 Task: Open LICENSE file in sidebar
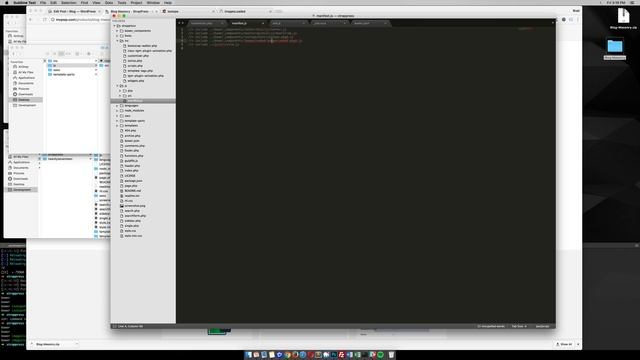[130, 176]
